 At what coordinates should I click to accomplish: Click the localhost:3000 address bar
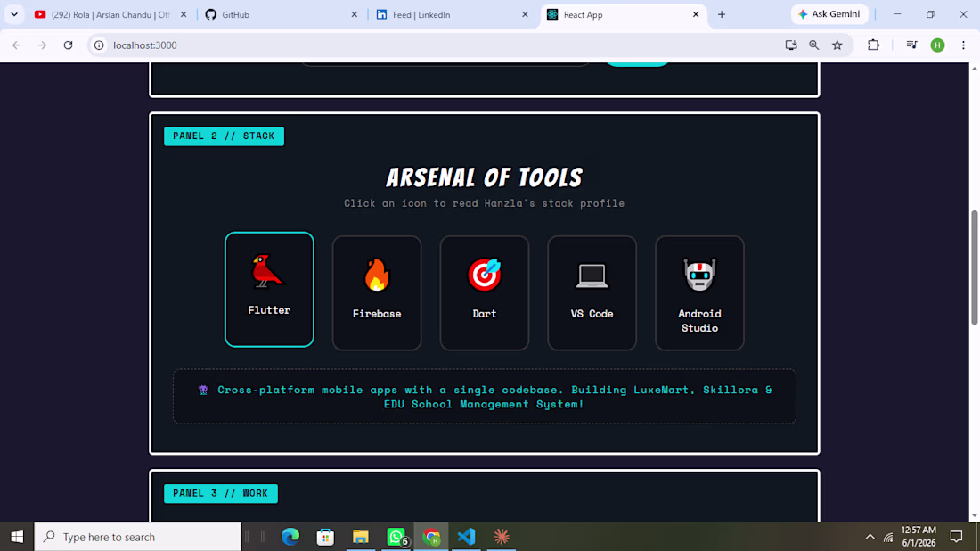point(437,45)
